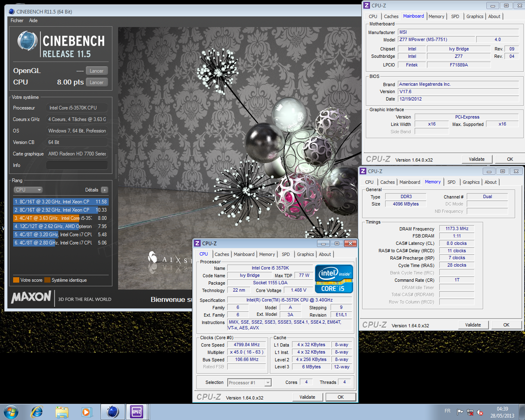This screenshot has height=420, width=525.
Task: Click CPU-Z icon in Memory window title
Action: tap(363, 171)
